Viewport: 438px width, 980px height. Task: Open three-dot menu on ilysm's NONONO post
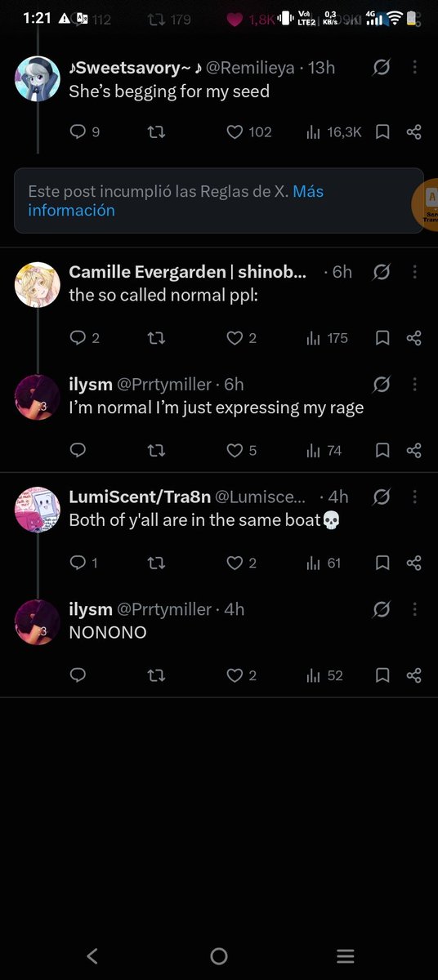point(415,609)
